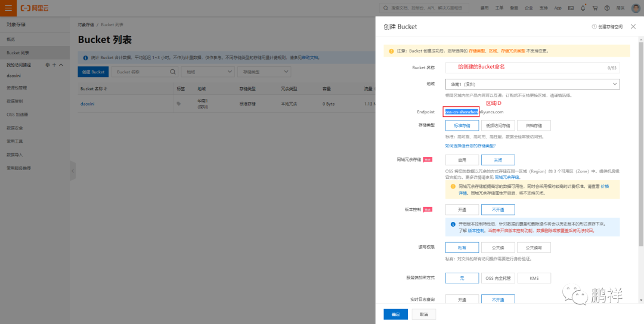Viewport: 644px width, 324px height.
Task: Open the 地域 dropdown in create panel
Action: [x=532, y=84]
